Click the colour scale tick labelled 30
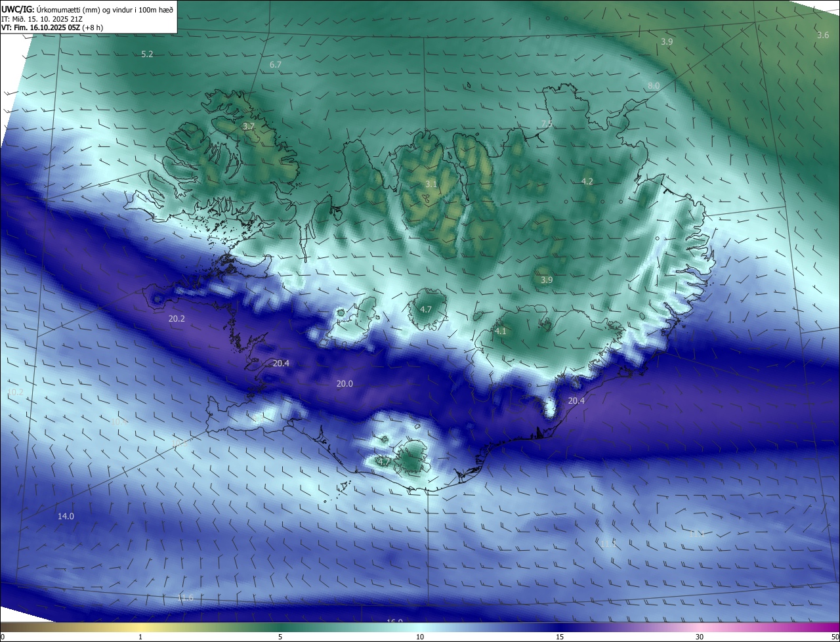The image size is (840, 642). pos(700,637)
